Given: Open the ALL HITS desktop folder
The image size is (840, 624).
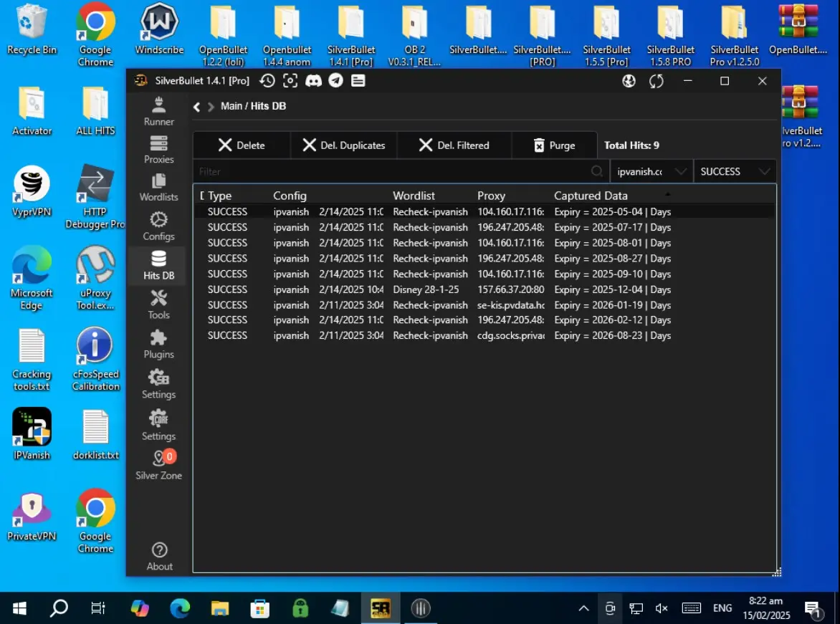Looking at the screenshot, I should point(95,110).
